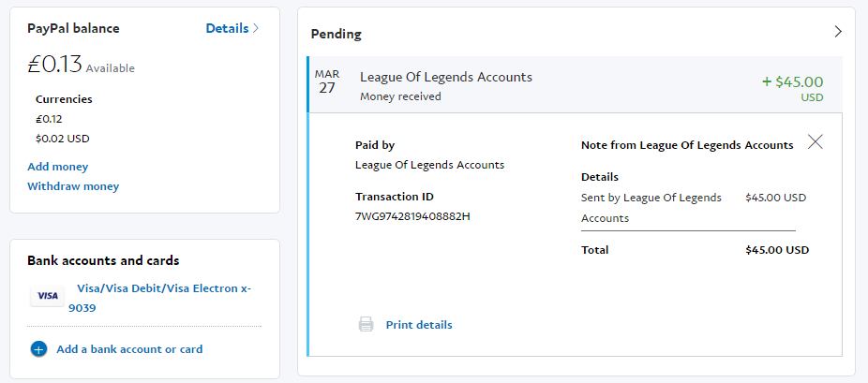The width and height of the screenshot is (868, 383).
Task: Click the chevron next to Details
Action: [x=255, y=28]
